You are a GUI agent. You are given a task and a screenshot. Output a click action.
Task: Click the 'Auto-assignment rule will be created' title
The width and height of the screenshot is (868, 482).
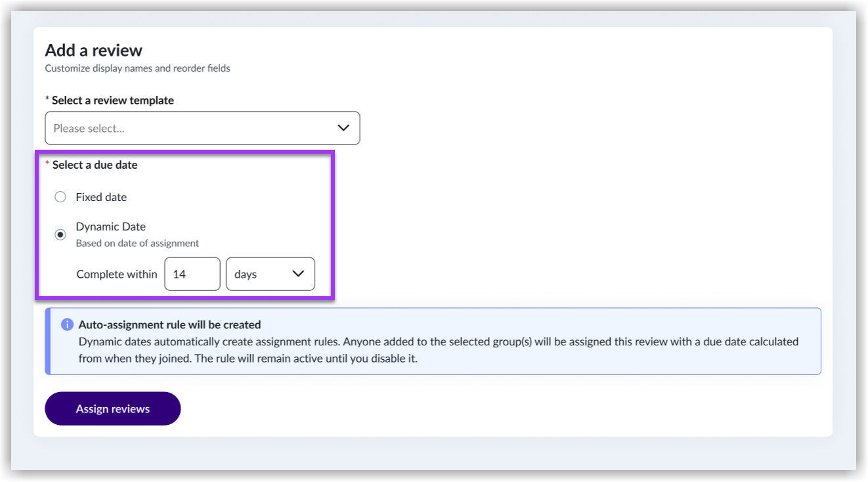(169, 324)
